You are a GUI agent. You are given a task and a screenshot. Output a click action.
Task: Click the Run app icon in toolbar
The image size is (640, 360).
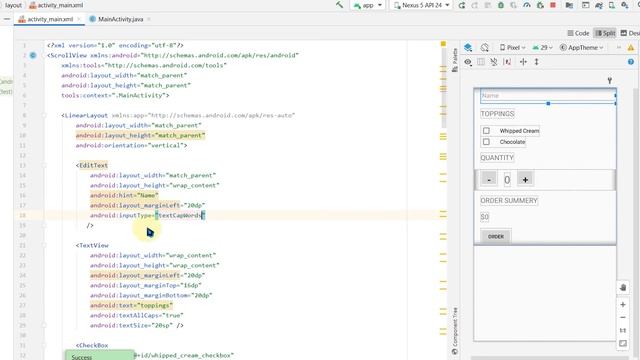(x=462, y=5)
